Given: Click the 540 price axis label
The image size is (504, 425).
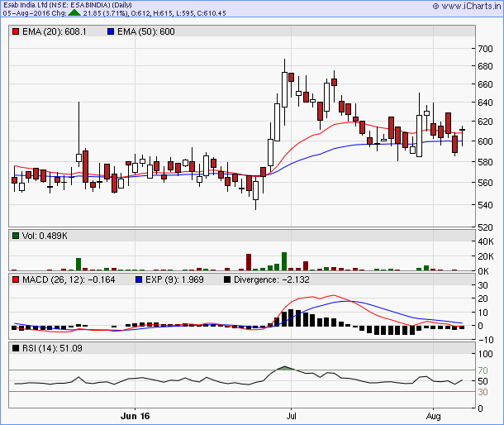Looking at the screenshot, I should 485,205.
